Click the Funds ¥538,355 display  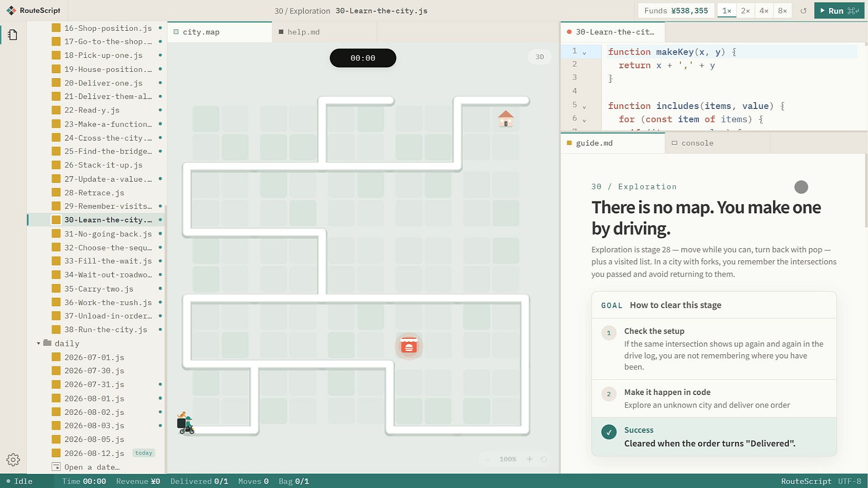[676, 10]
